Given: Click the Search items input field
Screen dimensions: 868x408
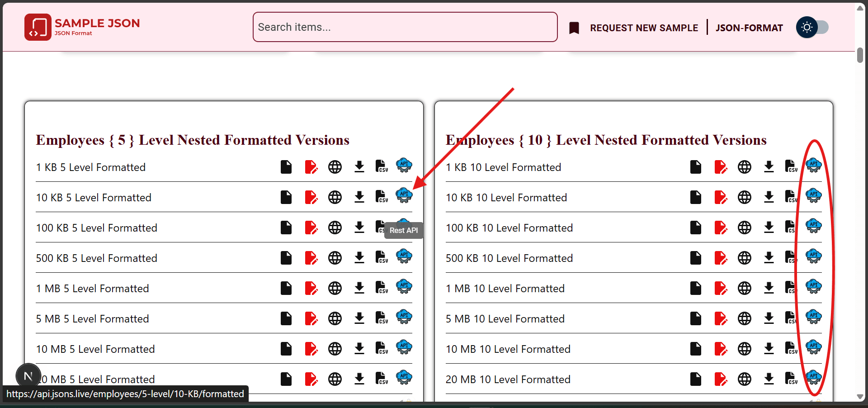Looking at the screenshot, I should (405, 27).
